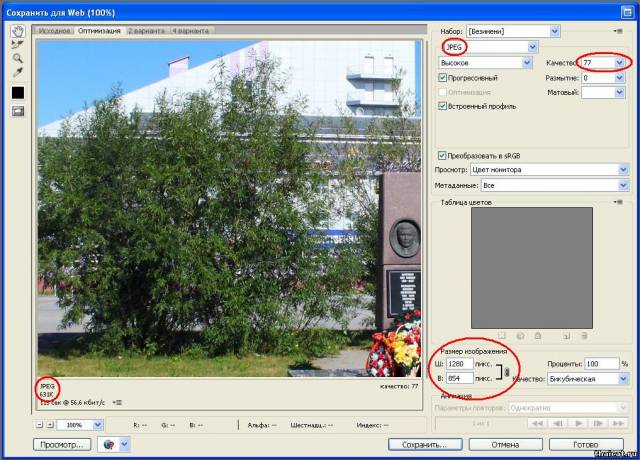Image resolution: width=640 pixels, height=460 pixels.
Task: Open the JPEG file format dropdown
Action: pyautogui.click(x=531, y=47)
